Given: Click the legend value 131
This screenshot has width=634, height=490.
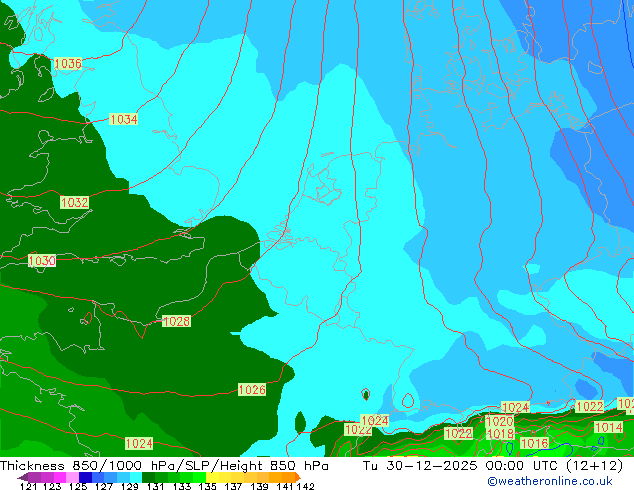Looking at the screenshot, I should point(155,486).
